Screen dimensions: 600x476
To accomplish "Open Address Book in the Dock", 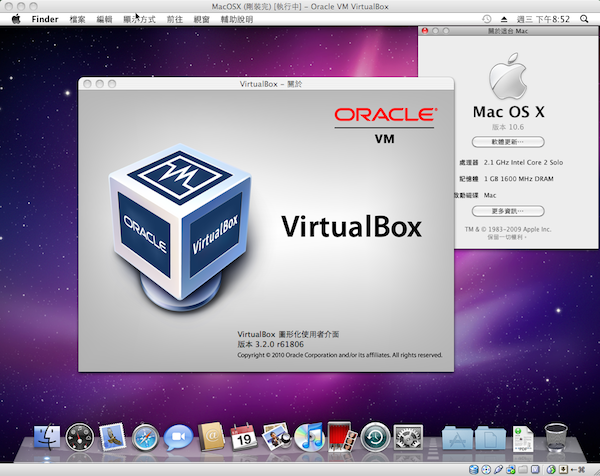I will click(x=211, y=437).
